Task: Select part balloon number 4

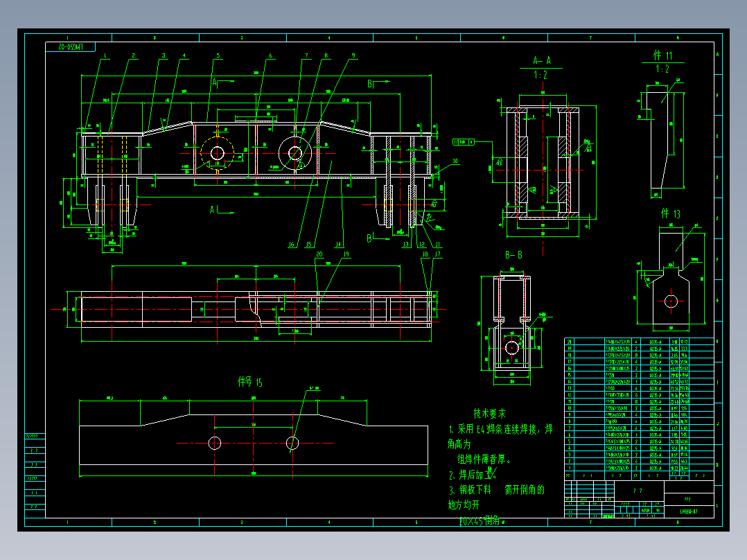Action: click(184, 55)
